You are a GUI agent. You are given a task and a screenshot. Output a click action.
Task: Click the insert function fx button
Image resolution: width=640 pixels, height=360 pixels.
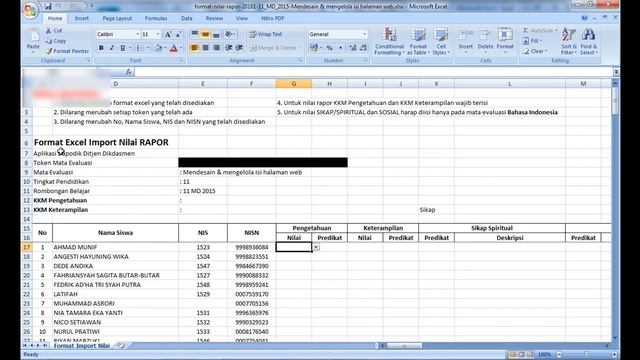[129, 72]
